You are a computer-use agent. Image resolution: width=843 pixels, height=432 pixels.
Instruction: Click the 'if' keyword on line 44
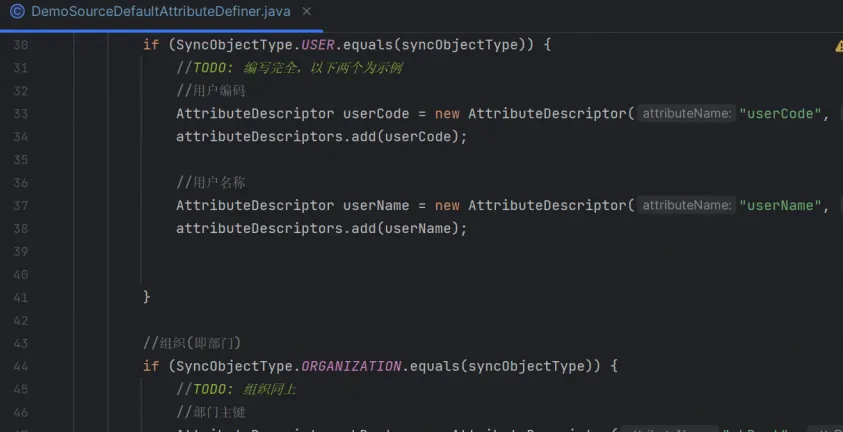pyautogui.click(x=151, y=366)
